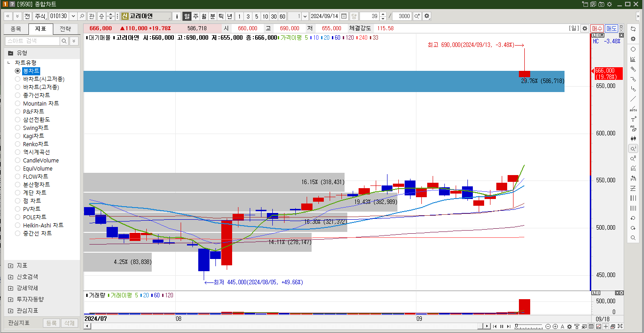Click zoom out minus circle at bottom

pos(548,327)
